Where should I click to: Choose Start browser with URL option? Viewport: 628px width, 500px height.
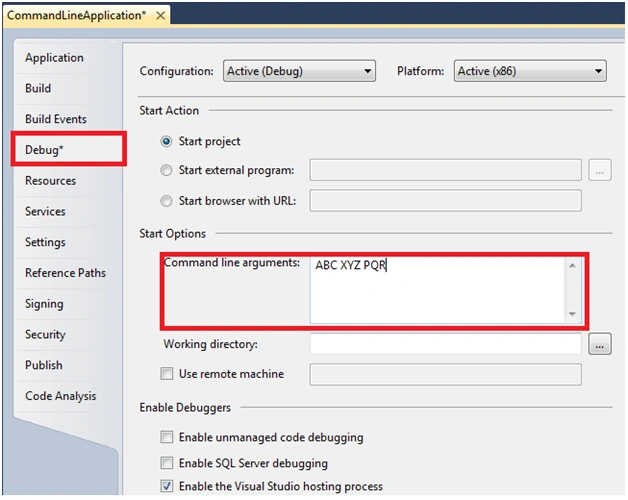[x=166, y=201]
